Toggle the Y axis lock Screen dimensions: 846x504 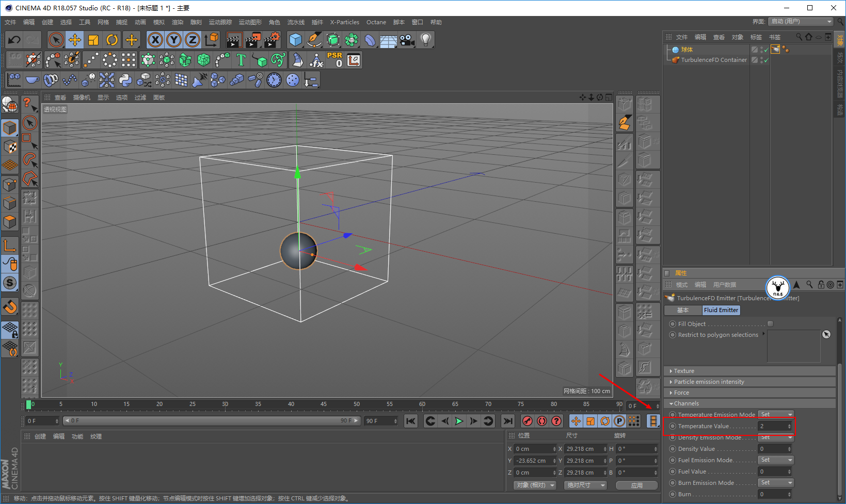[x=174, y=40]
